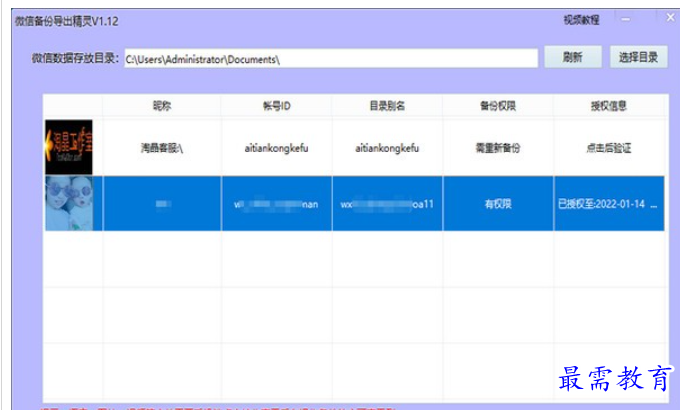Open the 视频教程 video tutorial link
Viewport: 680px width, 410px height.
pos(581,20)
